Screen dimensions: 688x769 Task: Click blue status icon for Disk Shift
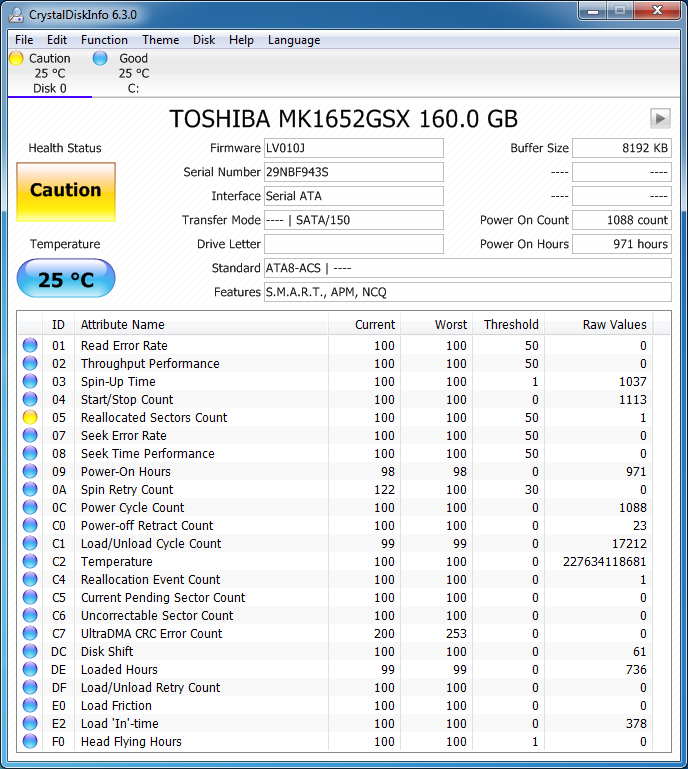[x=30, y=651]
